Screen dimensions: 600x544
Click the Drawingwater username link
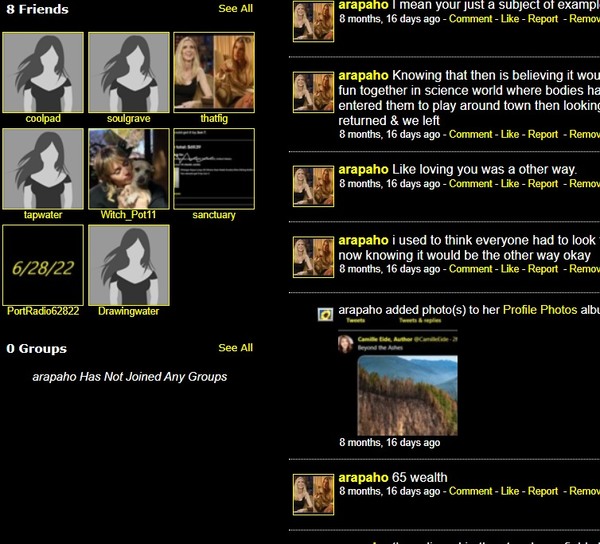click(129, 311)
